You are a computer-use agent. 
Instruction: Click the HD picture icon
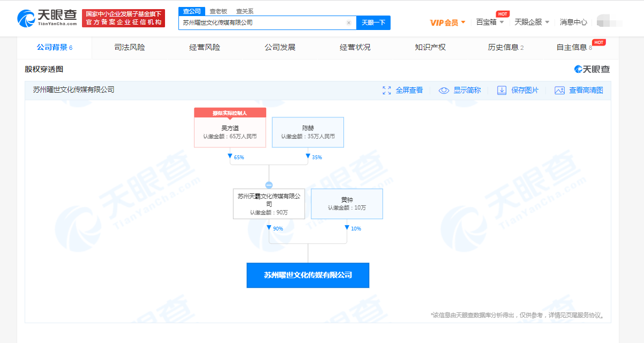click(560, 91)
